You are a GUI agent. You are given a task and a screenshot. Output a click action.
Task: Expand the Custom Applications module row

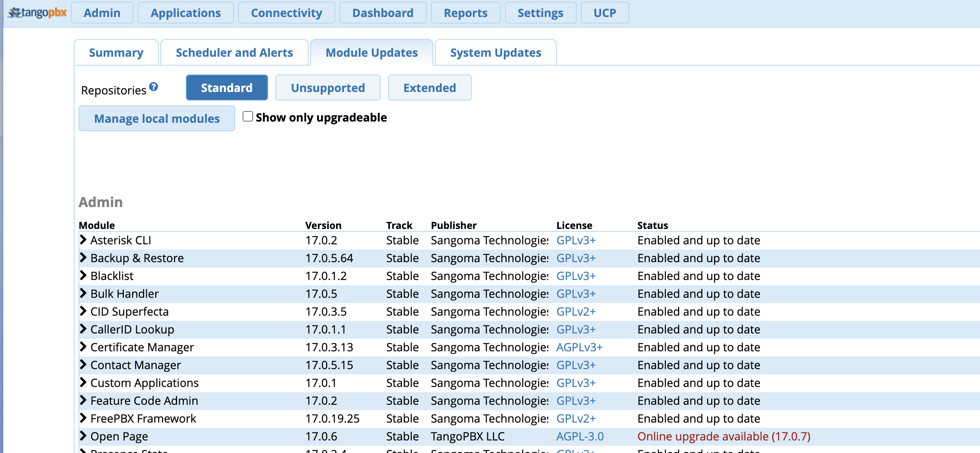[x=83, y=382]
